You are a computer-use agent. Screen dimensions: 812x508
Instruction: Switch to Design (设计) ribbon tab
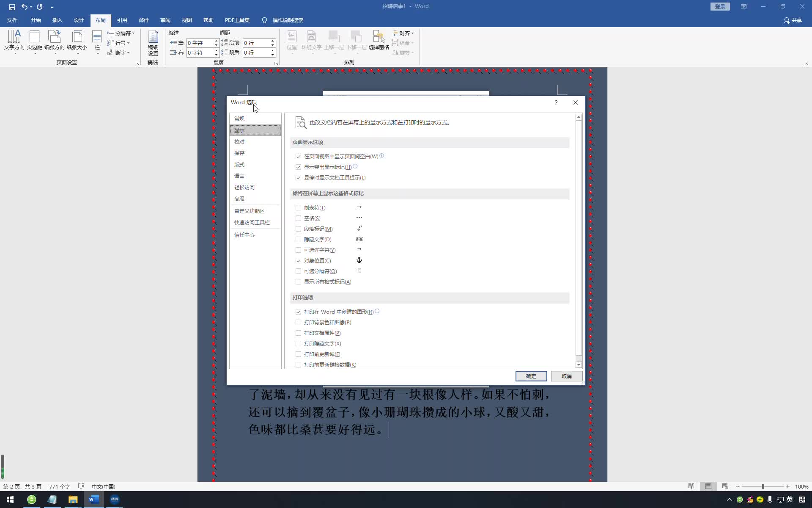(x=79, y=20)
